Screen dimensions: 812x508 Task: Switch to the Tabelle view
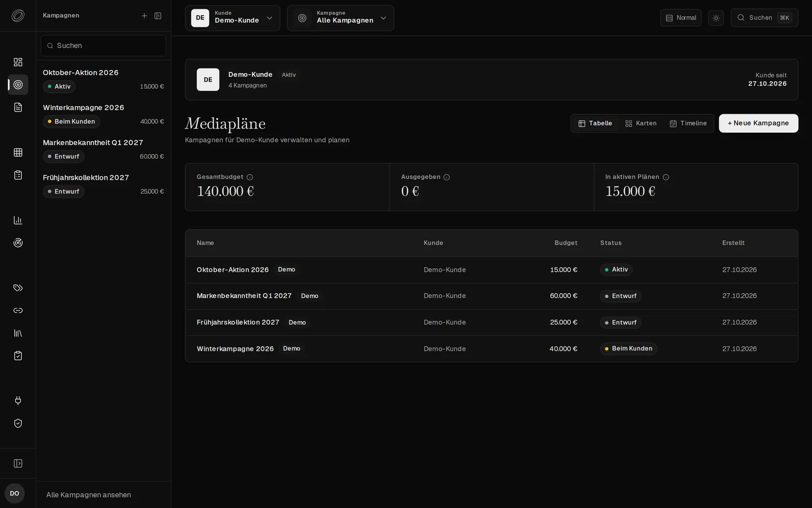(x=595, y=123)
